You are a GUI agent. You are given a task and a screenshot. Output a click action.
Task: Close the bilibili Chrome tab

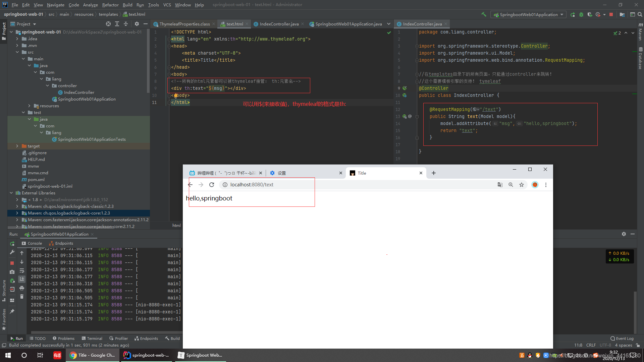[x=261, y=173]
